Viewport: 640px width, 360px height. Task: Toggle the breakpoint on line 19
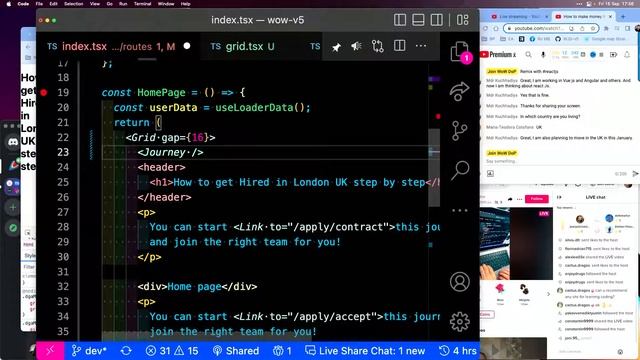click(x=44, y=93)
